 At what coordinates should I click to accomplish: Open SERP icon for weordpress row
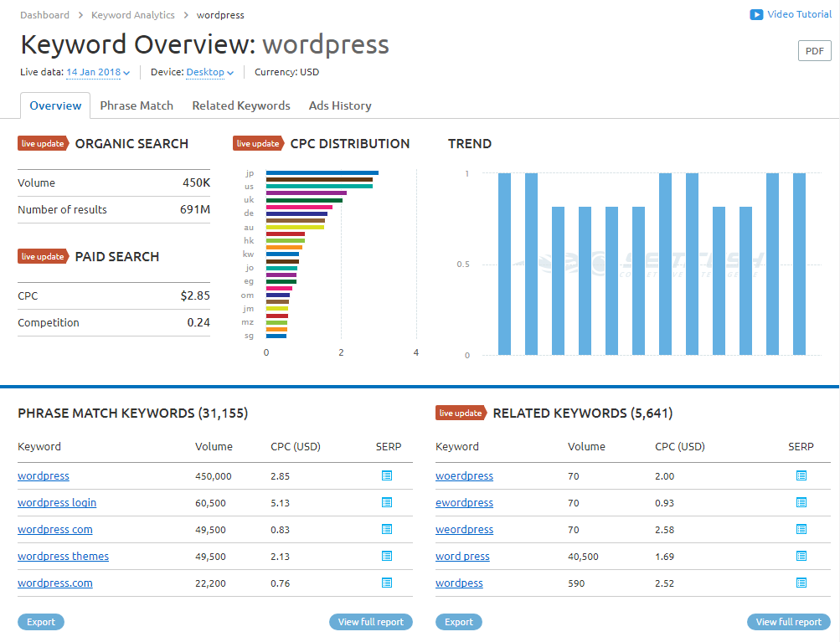click(801, 529)
